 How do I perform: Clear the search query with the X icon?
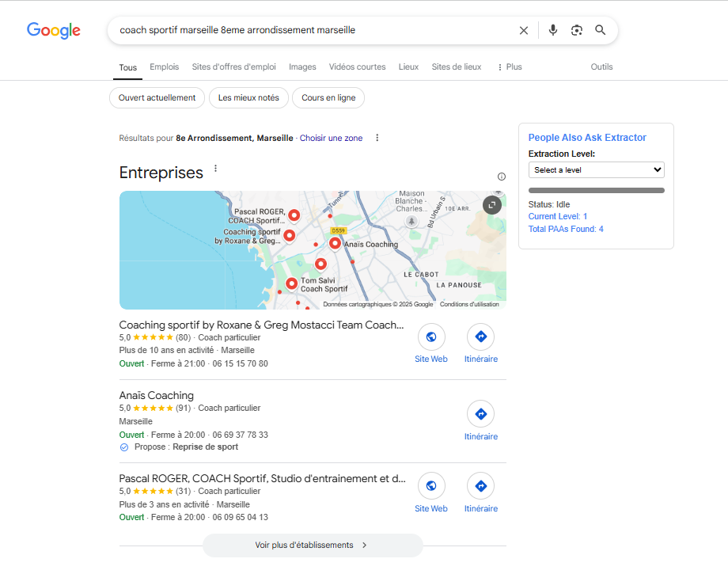(x=523, y=30)
